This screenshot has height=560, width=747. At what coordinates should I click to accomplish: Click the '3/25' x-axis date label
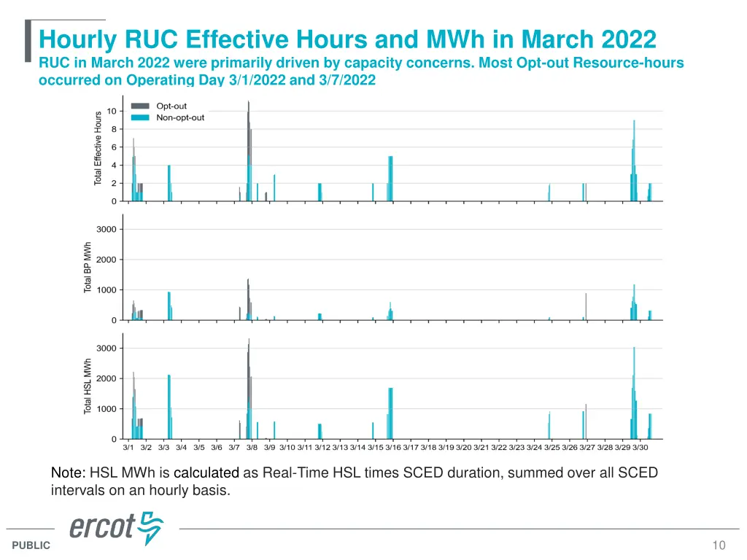coord(552,448)
